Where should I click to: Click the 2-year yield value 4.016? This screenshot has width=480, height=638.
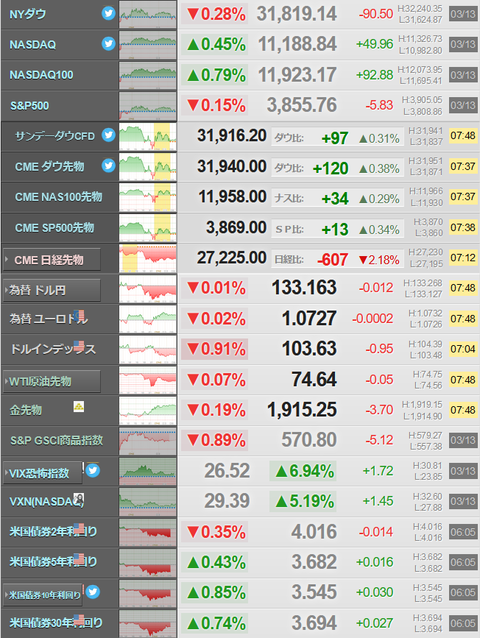[x=314, y=532]
